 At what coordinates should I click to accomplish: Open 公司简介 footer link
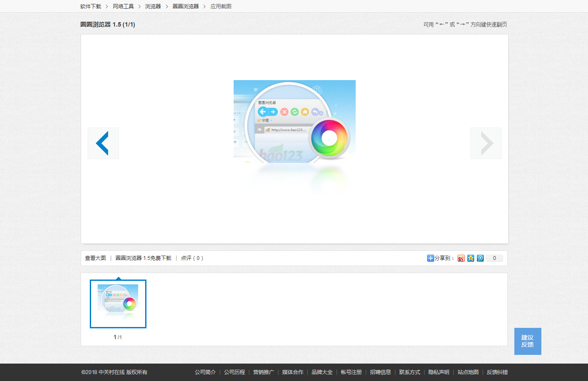tap(205, 372)
